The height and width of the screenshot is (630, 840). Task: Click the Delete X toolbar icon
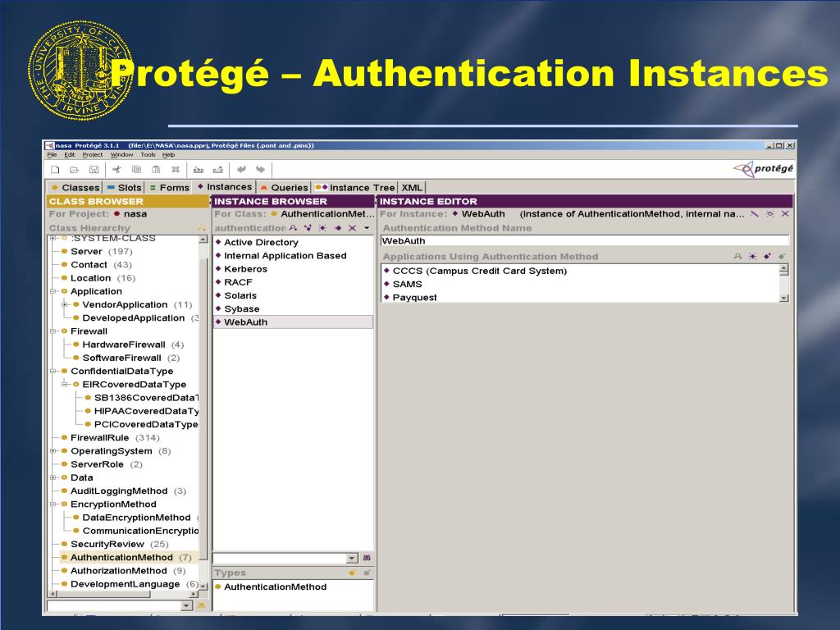tap(176, 170)
